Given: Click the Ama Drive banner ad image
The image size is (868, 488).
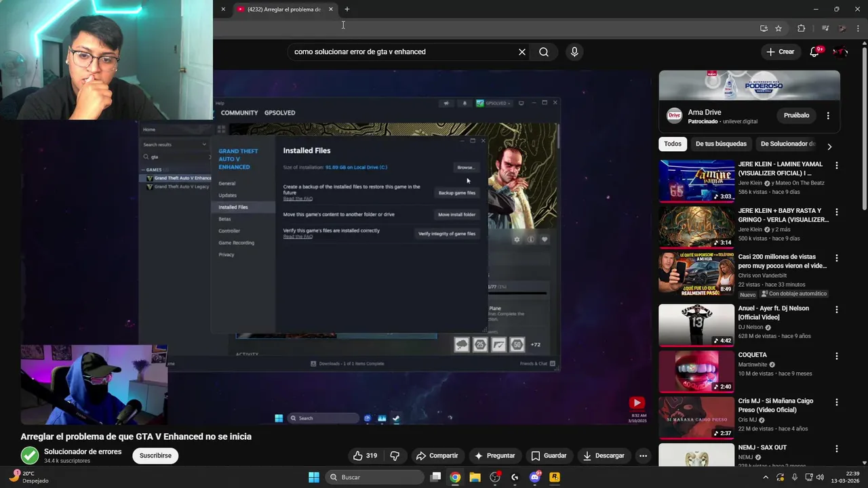Looking at the screenshot, I should (x=749, y=85).
